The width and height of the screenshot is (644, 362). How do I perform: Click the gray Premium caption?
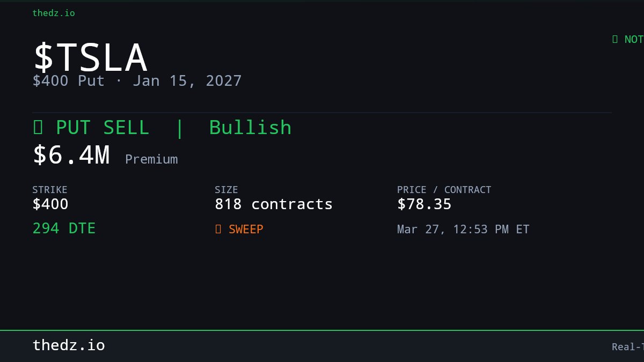[x=151, y=159]
